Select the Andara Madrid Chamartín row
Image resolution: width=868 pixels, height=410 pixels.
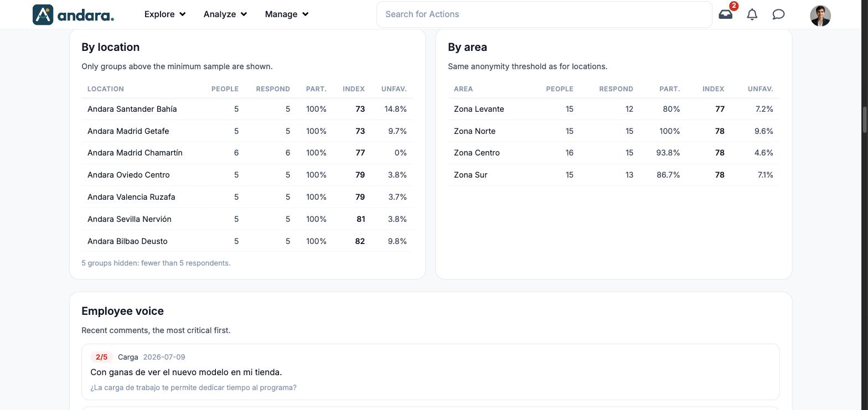pos(247,153)
